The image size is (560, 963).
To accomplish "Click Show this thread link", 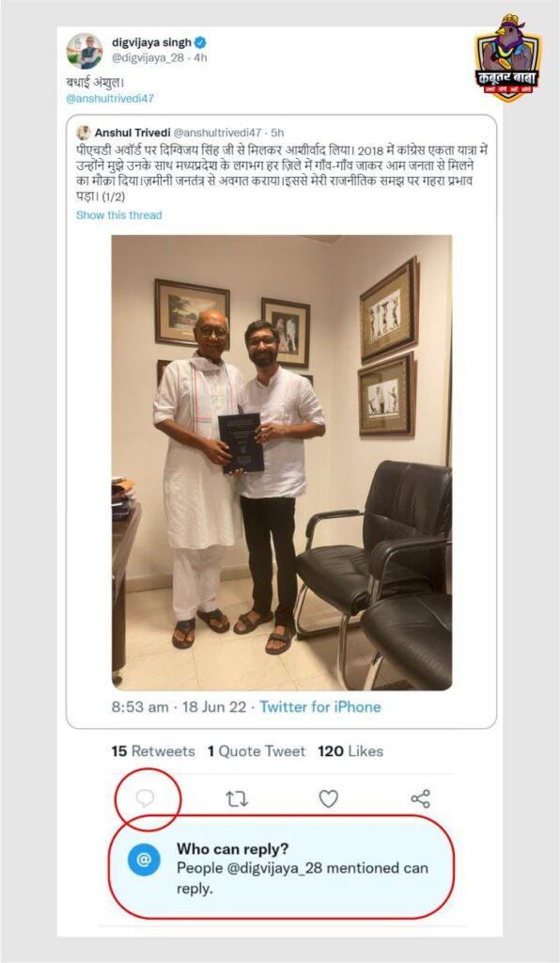I will click(119, 215).
